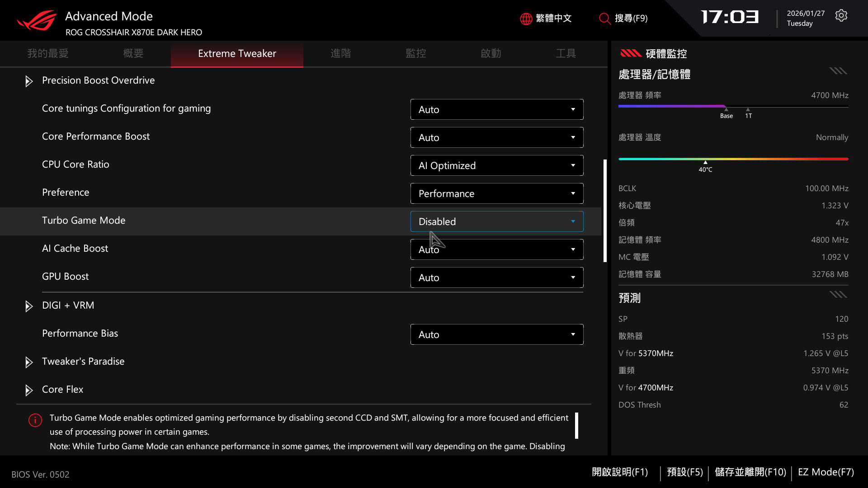Click the red stripes hardware monitor icon
Image resolution: width=868 pixels, height=488 pixels.
[x=631, y=54]
